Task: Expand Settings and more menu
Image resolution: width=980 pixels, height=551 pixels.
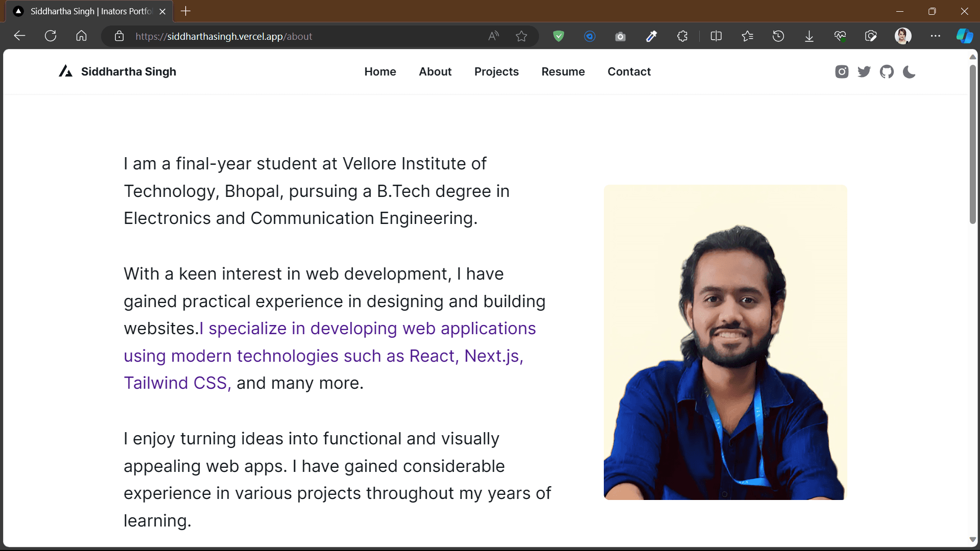Action: pos(935,36)
